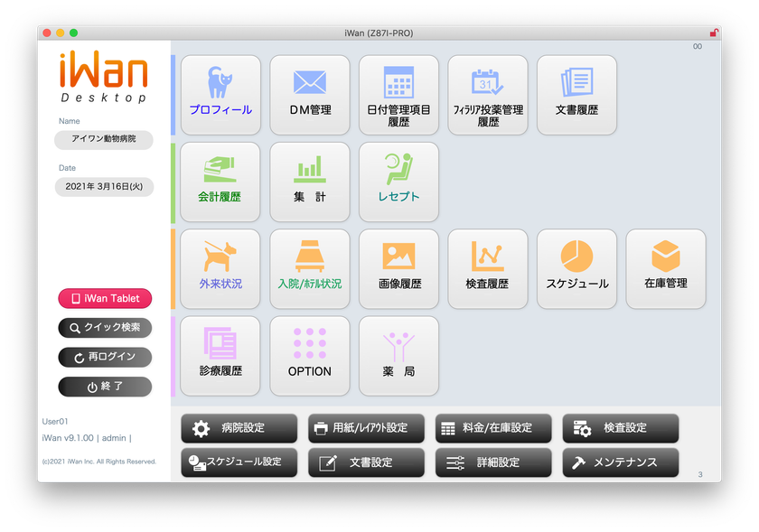Close the iWan window with red button
The height and width of the screenshot is (532, 759).
pyautogui.click(x=47, y=33)
